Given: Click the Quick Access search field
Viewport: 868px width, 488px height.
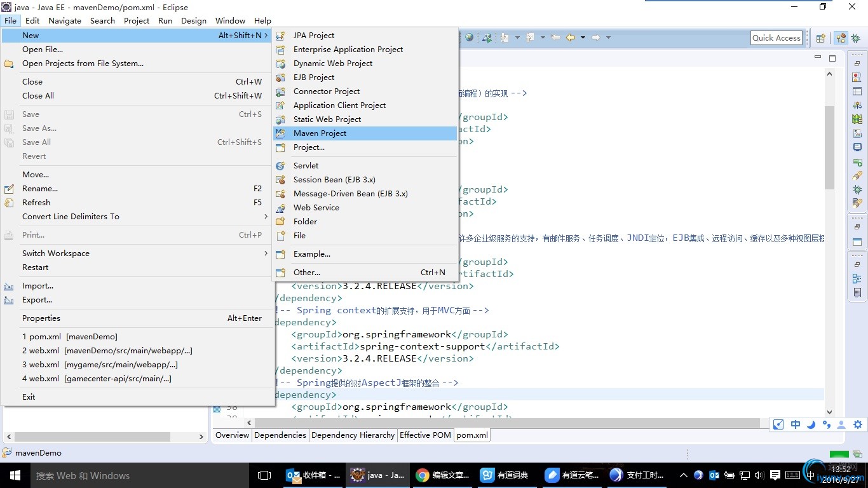Looking at the screenshot, I should (776, 37).
